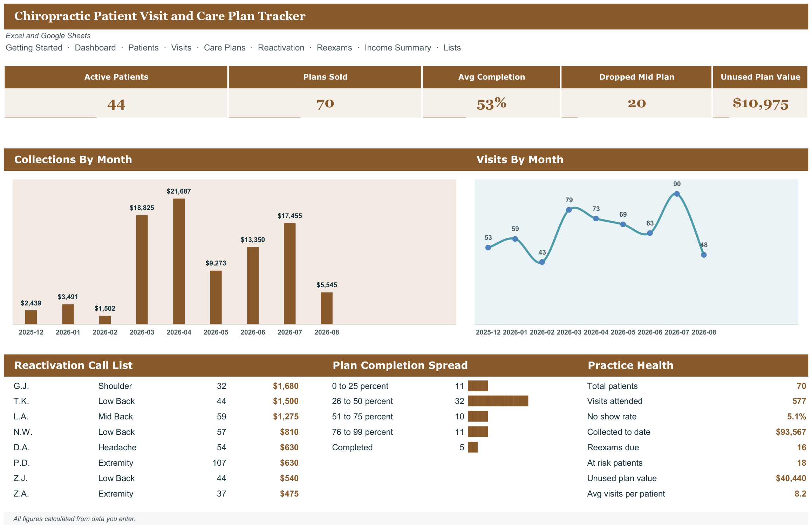The image size is (812, 526).
Task: Click the 76 to 99 percent bar
Action: click(478, 432)
